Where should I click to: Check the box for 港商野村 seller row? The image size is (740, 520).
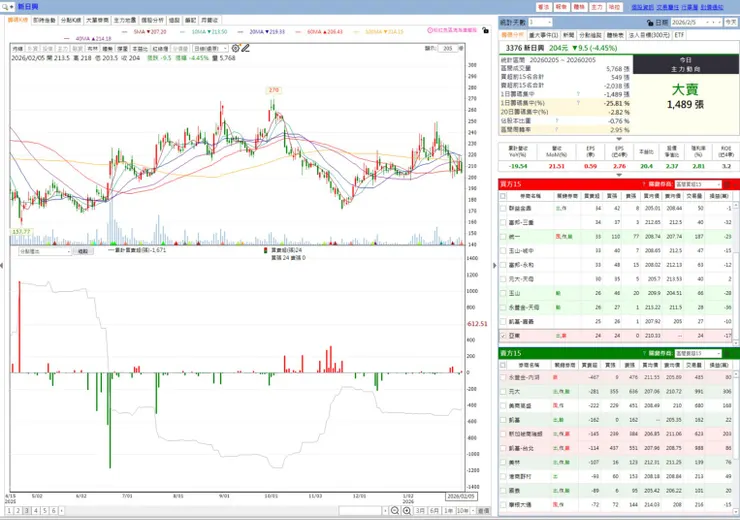(x=503, y=477)
